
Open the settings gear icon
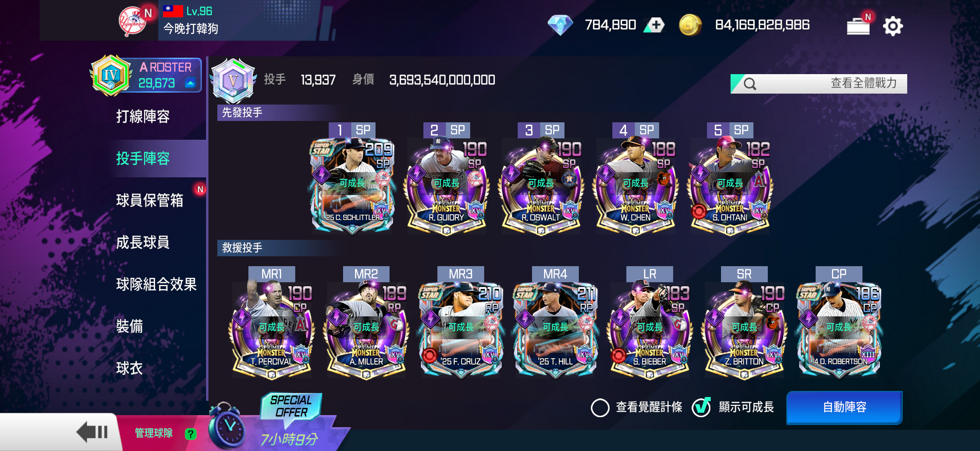(892, 26)
